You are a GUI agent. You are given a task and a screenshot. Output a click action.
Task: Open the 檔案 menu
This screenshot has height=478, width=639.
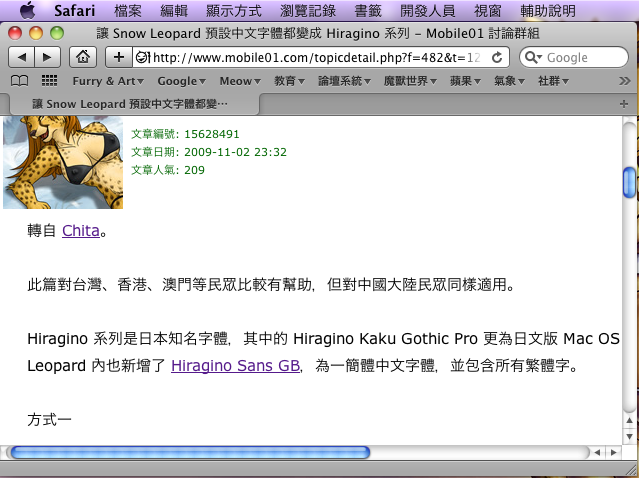[x=128, y=11]
